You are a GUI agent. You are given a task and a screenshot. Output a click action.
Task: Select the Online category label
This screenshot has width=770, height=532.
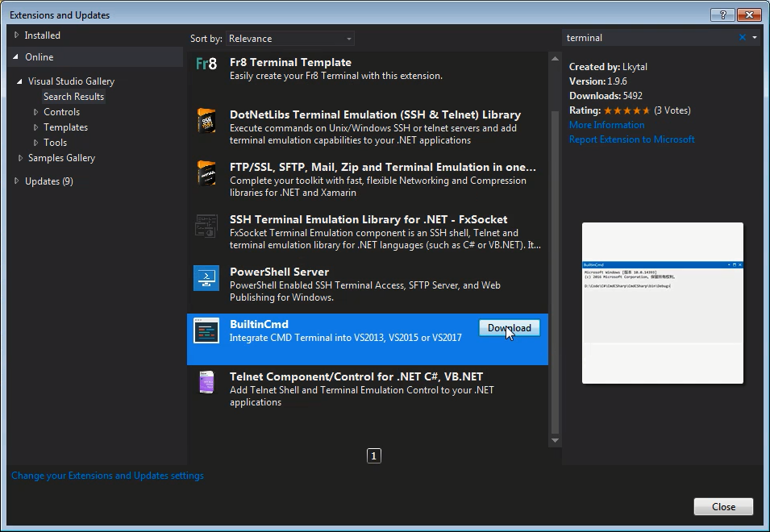coord(40,57)
